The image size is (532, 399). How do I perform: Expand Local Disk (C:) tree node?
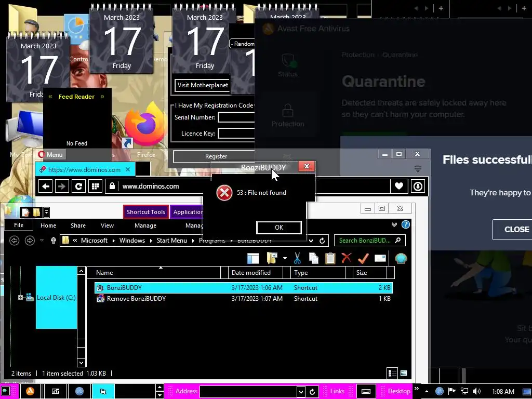[20, 298]
